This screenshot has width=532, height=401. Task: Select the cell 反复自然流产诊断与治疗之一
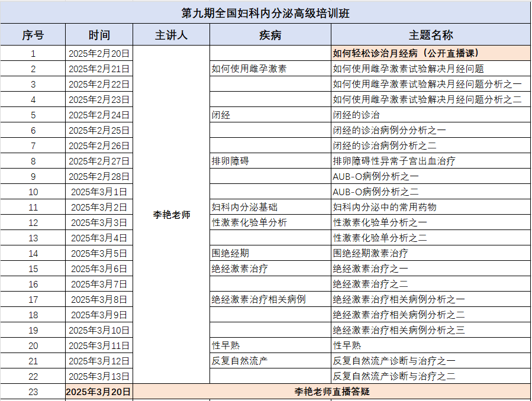coord(431,361)
